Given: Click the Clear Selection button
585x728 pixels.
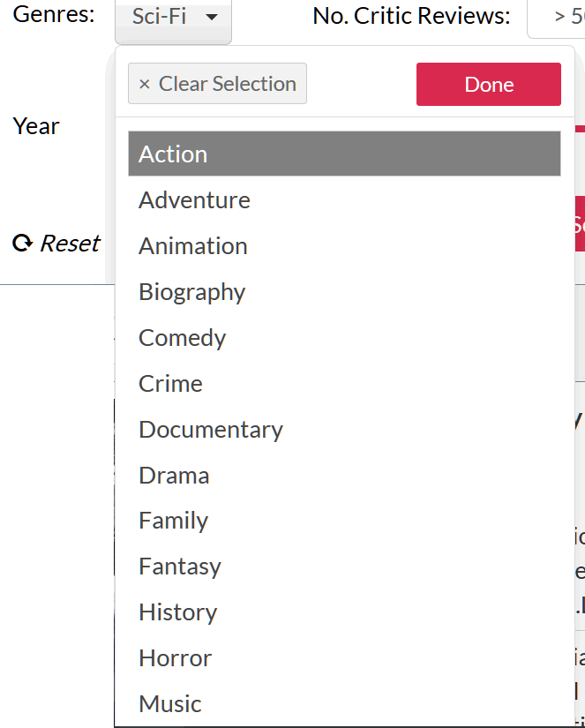Looking at the screenshot, I should tap(217, 84).
